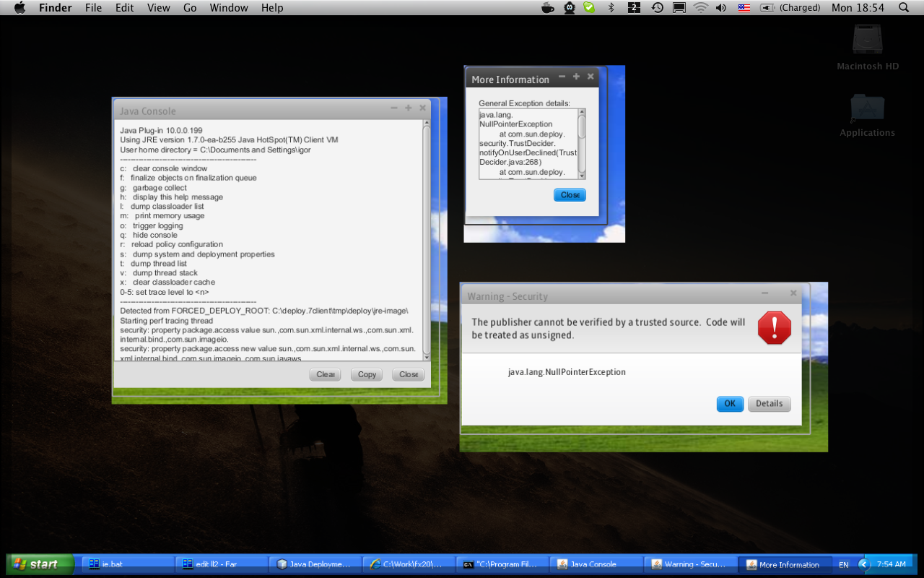Copy the Java Console output

pos(367,374)
